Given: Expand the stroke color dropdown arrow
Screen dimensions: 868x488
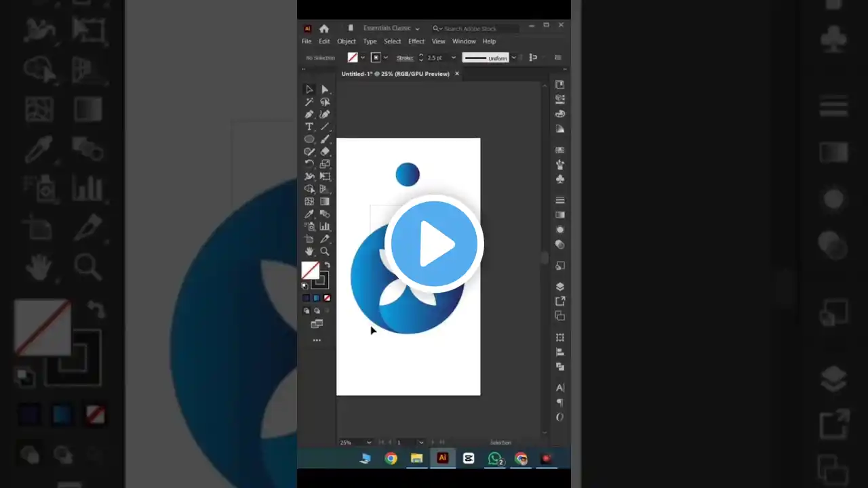Looking at the screenshot, I should tap(386, 58).
